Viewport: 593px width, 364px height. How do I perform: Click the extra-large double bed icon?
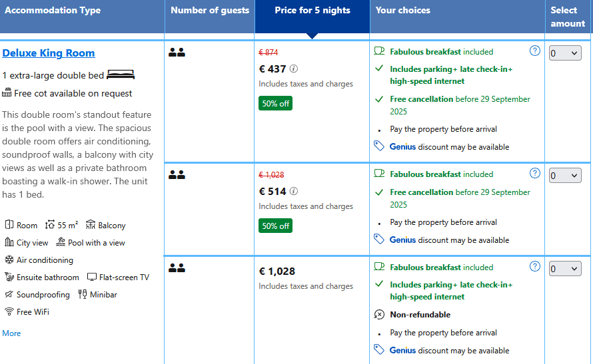pos(121,75)
